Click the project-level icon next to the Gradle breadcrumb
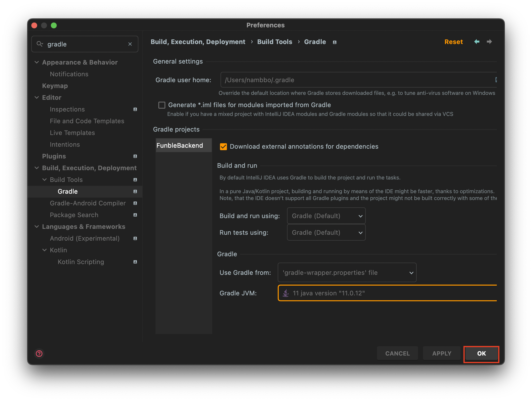The image size is (532, 401). tap(335, 42)
